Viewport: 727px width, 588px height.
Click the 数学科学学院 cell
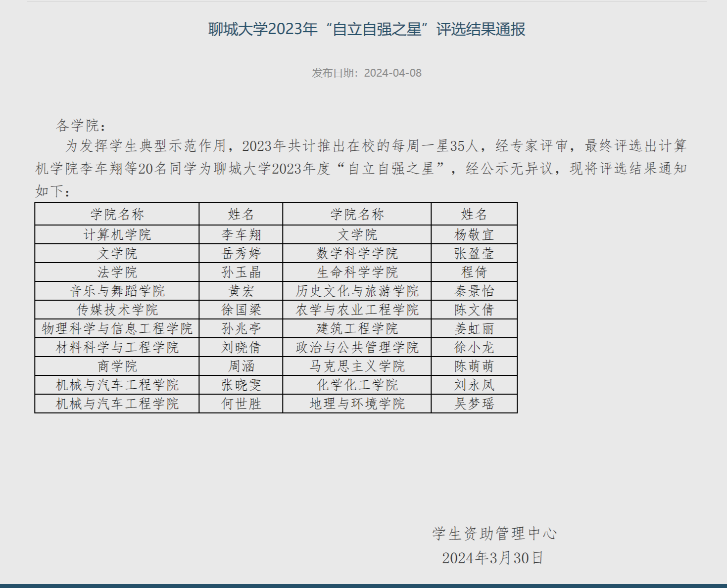pyautogui.click(x=357, y=253)
